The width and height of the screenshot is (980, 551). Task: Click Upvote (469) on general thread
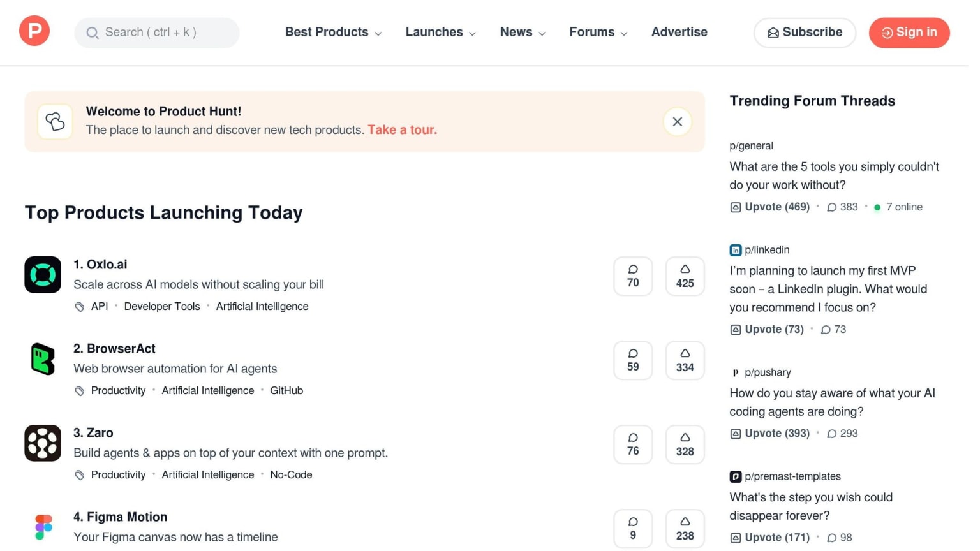coord(770,207)
